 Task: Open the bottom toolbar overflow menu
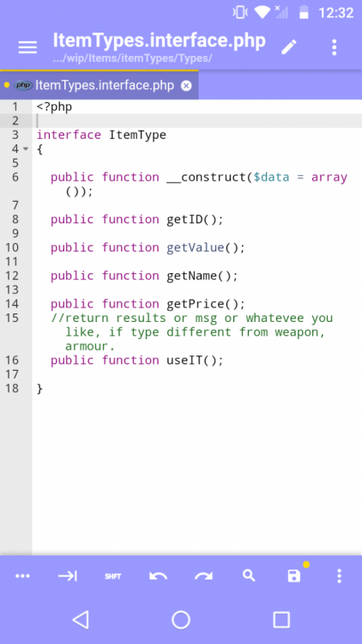point(339,576)
